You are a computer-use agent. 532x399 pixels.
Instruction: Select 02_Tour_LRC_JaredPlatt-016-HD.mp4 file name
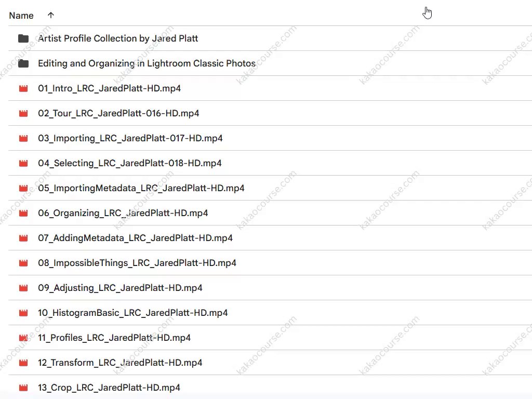pyautogui.click(x=118, y=113)
